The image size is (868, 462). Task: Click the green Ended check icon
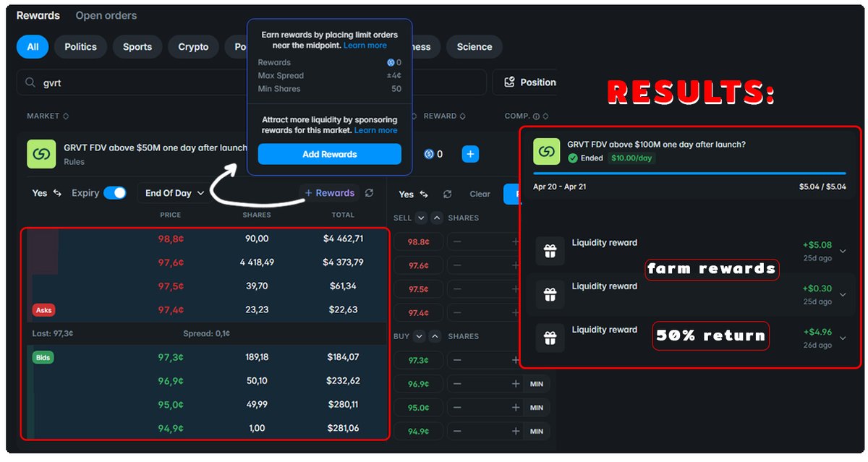click(573, 158)
